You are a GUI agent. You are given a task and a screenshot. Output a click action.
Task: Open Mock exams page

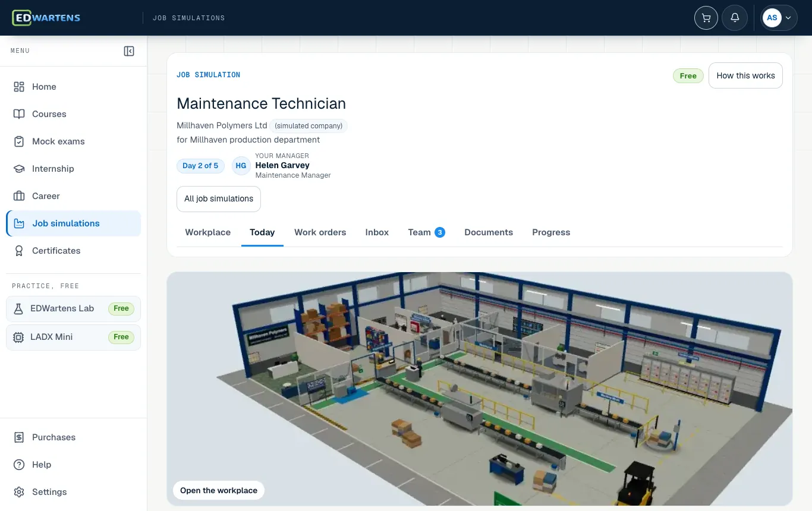tap(74, 141)
